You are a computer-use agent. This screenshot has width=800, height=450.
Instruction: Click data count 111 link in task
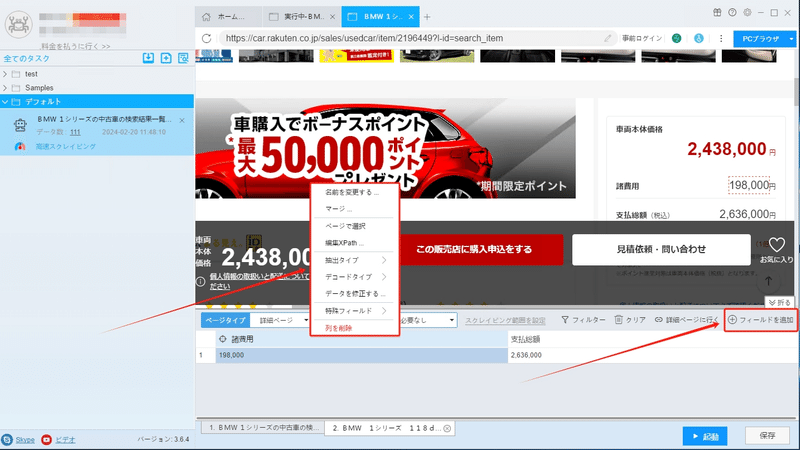coord(75,132)
